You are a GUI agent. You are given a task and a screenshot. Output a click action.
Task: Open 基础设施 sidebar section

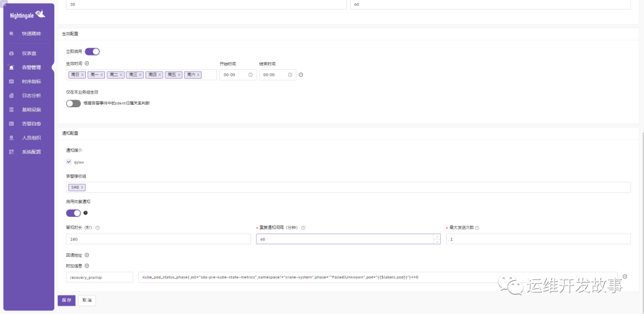[x=31, y=110]
